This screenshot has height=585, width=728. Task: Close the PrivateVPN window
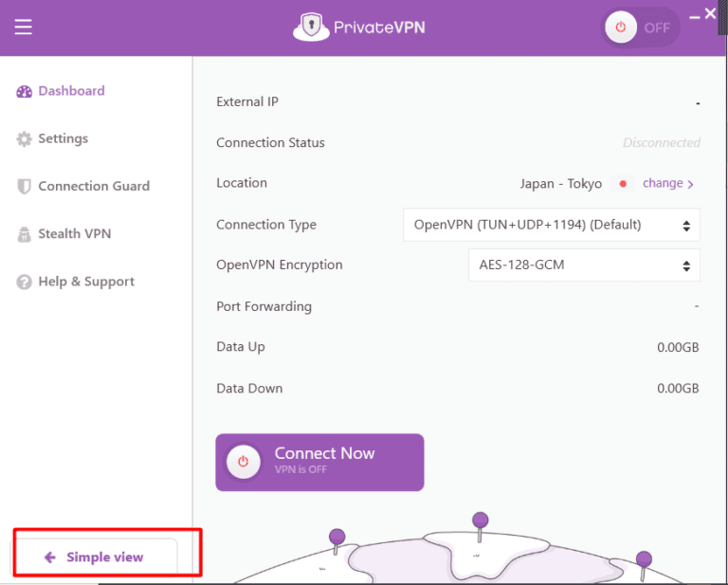coord(710,13)
